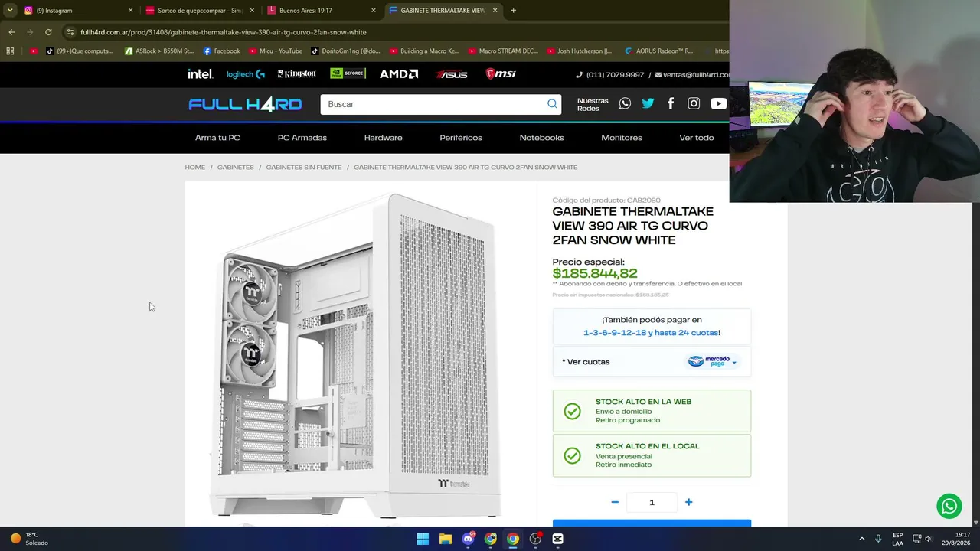Open the Monitores menu

pyautogui.click(x=622, y=138)
